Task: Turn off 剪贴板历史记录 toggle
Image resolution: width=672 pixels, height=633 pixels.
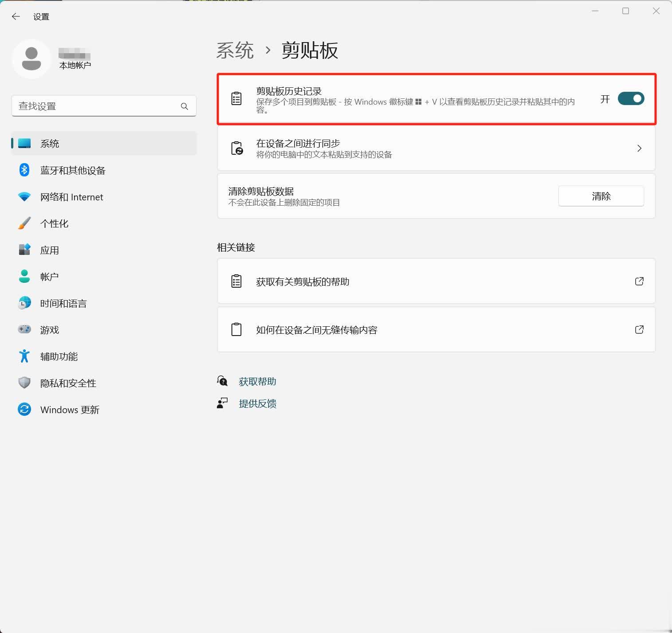Action: click(631, 99)
